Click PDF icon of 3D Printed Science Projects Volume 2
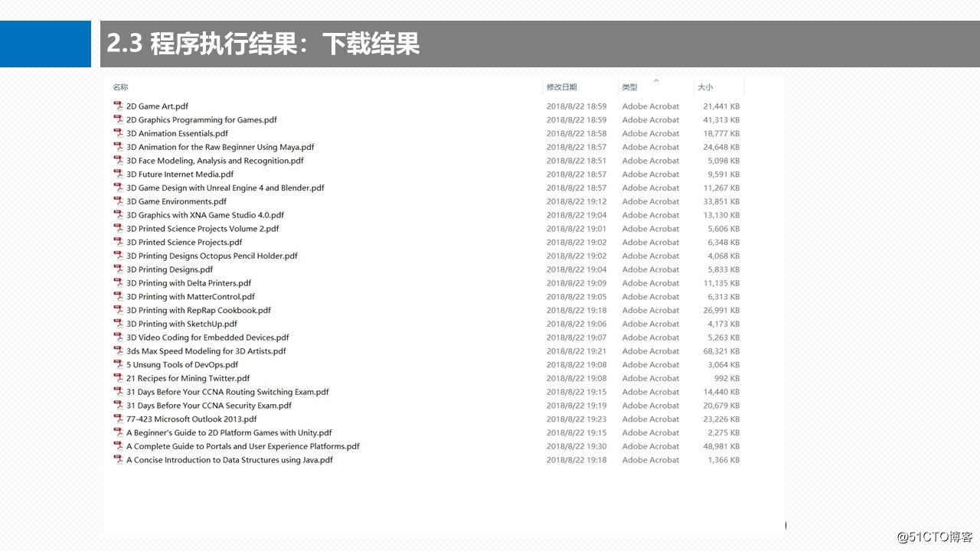The width and height of the screenshot is (980, 551). tap(119, 228)
